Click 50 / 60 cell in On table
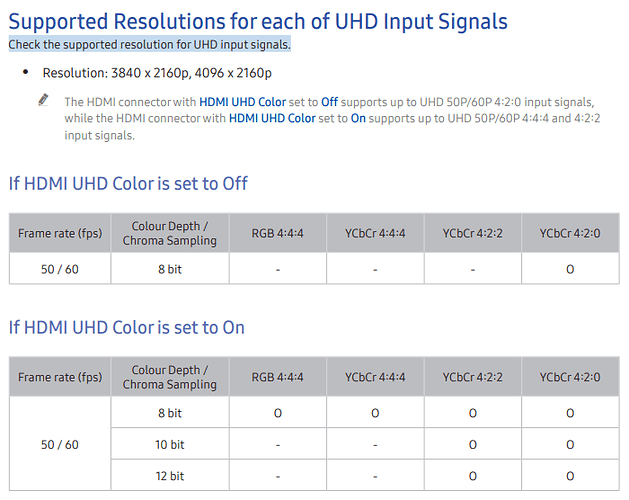 tap(60, 445)
